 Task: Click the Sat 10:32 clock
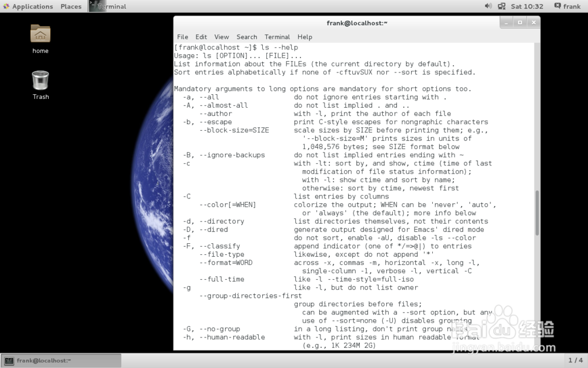point(527,6)
